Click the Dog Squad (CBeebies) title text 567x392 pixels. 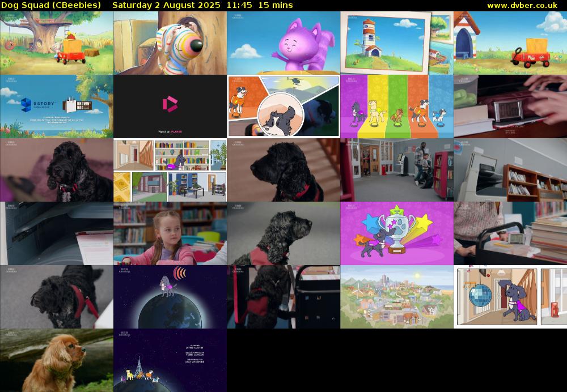click(x=51, y=5)
